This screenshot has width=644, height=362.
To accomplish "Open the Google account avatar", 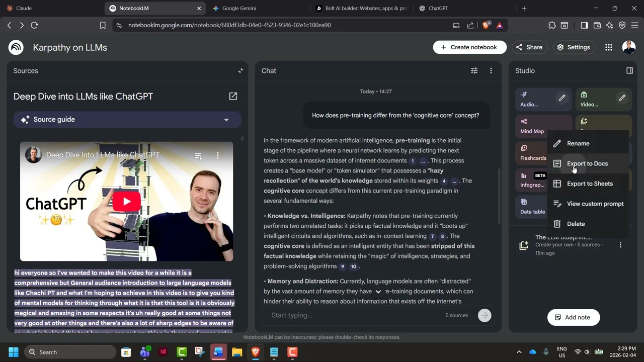I will coord(629,47).
